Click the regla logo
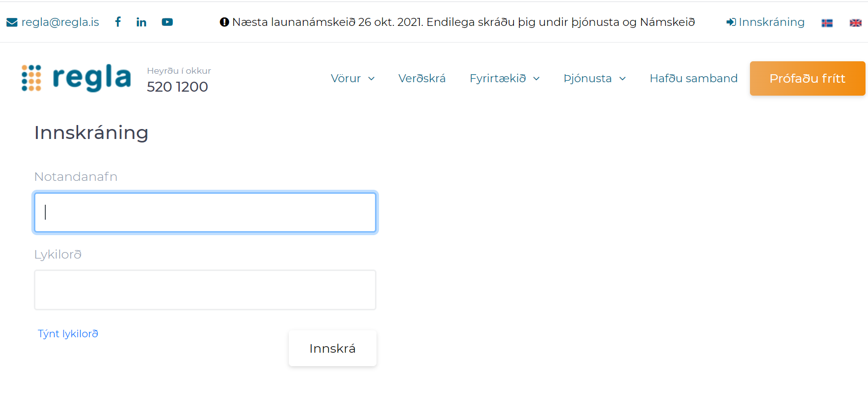This screenshot has height=401, width=868. 76,78
